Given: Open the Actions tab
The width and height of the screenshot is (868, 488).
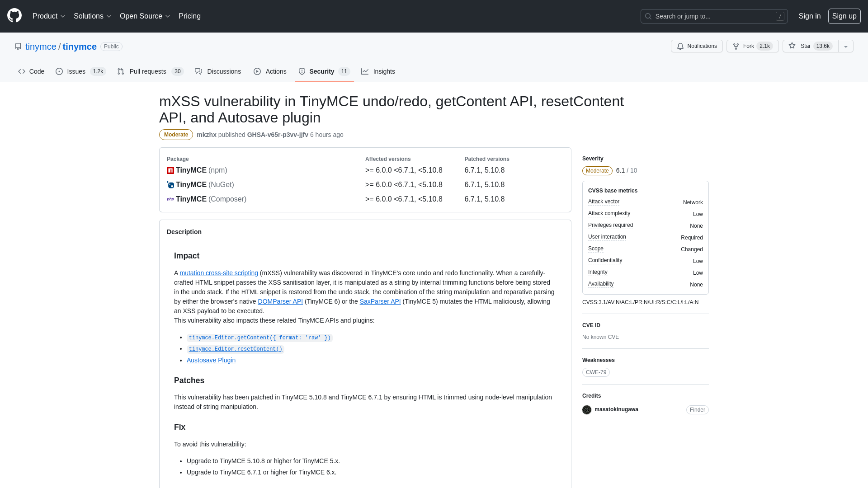Looking at the screenshot, I should pyautogui.click(x=270, y=71).
